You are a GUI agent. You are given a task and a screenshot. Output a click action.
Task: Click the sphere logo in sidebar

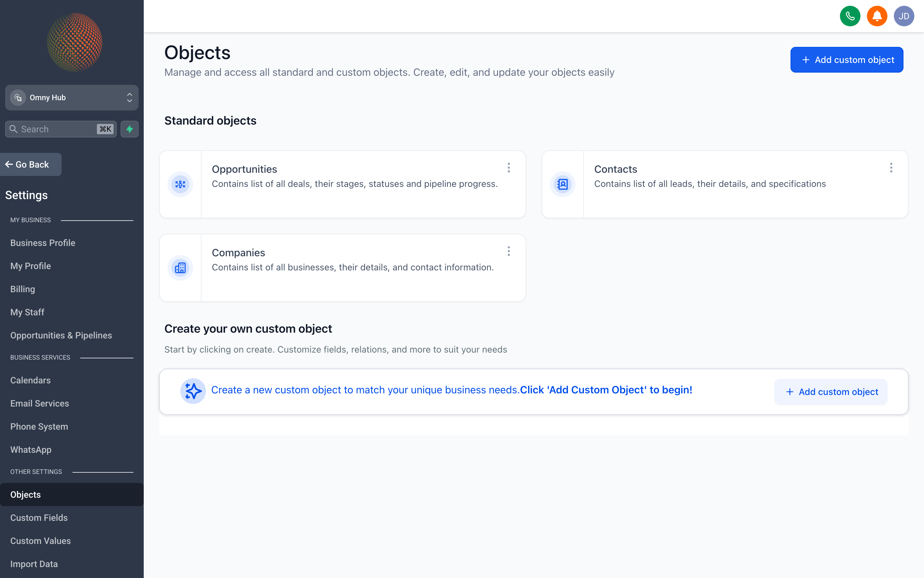click(74, 42)
